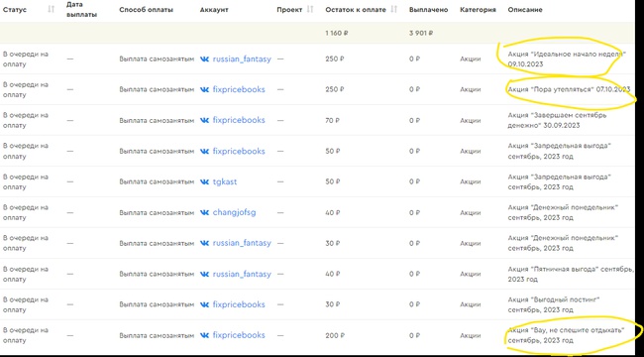Click the Остаток к оплате header label

coord(356,10)
